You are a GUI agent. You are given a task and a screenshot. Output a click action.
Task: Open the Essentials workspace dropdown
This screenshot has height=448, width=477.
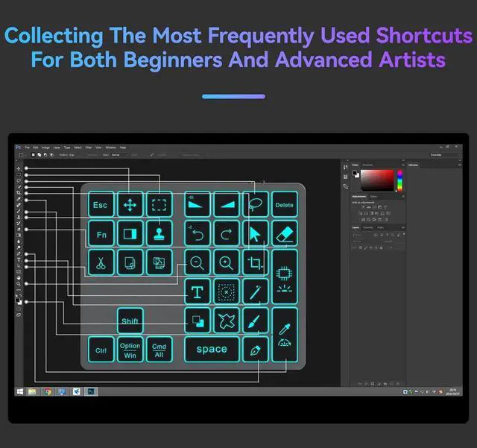446,155
